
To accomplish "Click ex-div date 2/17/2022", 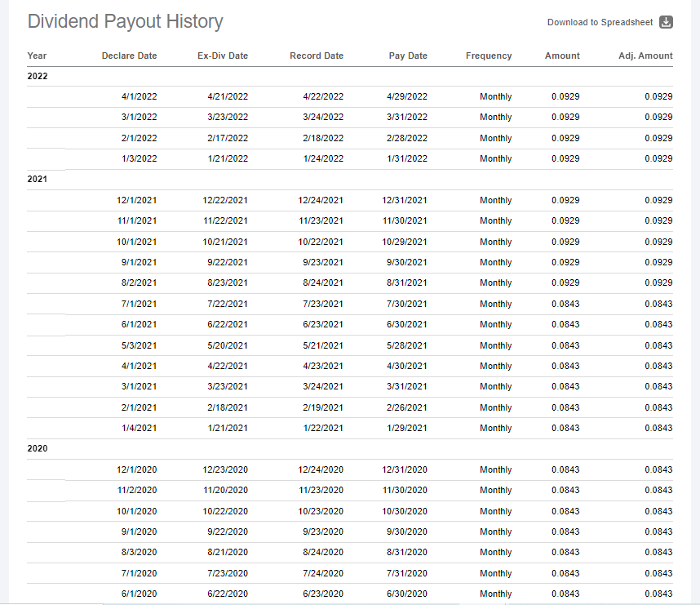I will [228, 138].
